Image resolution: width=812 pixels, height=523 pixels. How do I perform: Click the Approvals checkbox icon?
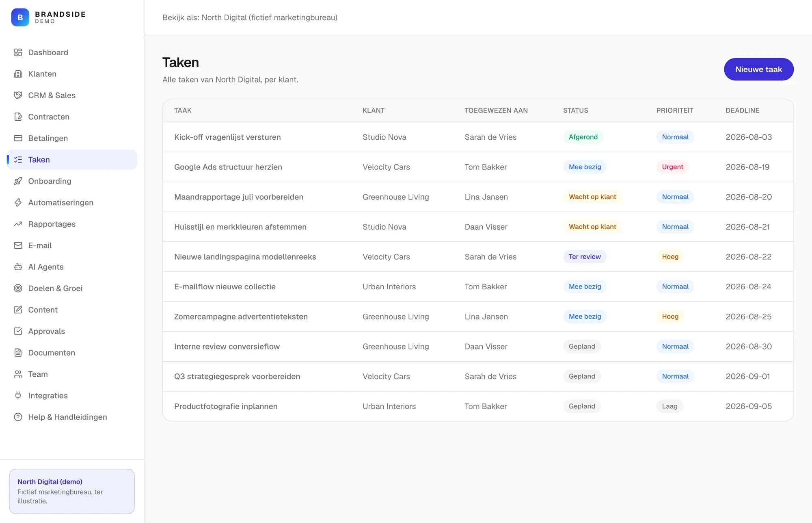[x=18, y=331]
